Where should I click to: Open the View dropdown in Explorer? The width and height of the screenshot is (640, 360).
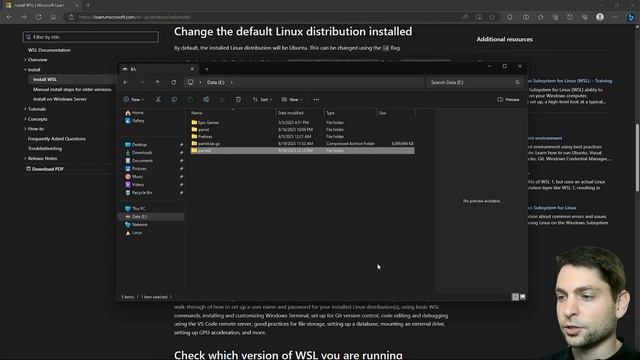(x=292, y=100)
